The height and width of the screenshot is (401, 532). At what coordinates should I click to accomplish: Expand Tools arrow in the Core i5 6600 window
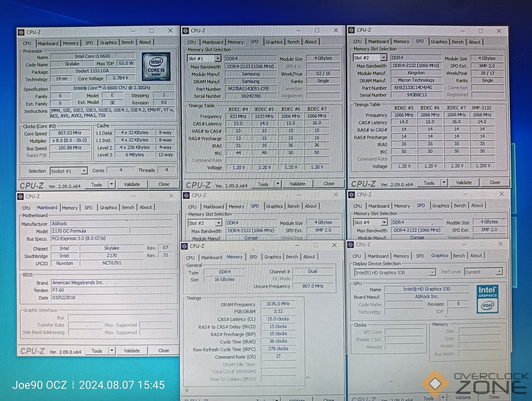(111, 184)
